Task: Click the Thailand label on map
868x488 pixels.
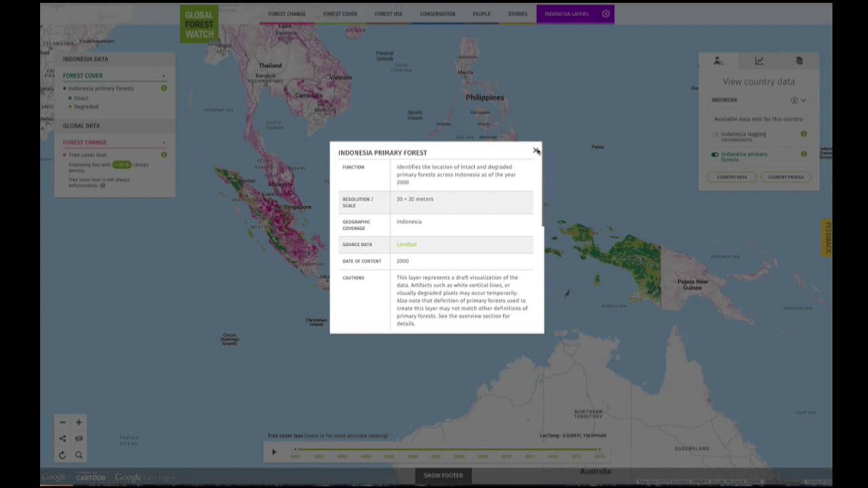Action: pyautogui.click(x=270, y=65)
